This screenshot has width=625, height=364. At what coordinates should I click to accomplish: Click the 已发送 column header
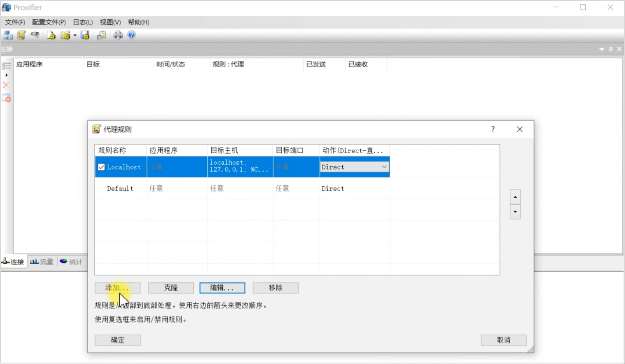pos(325,64)
